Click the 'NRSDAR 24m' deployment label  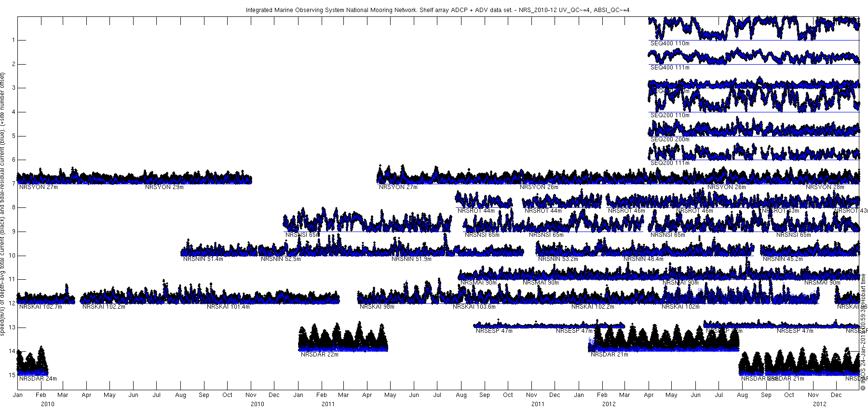click(38, 379)
